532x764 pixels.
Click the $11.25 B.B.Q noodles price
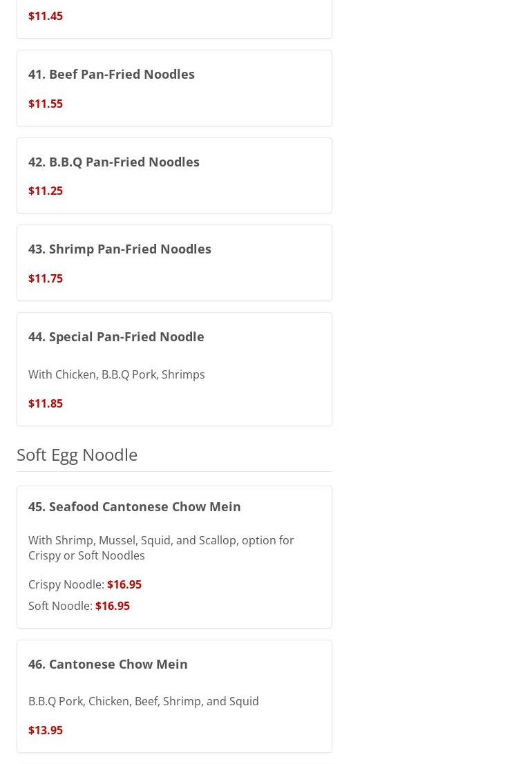pyautogui.click(x=46, y=191)
